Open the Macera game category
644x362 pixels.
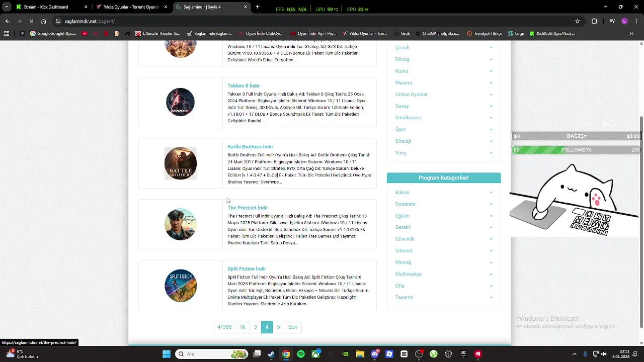(404, 82)
